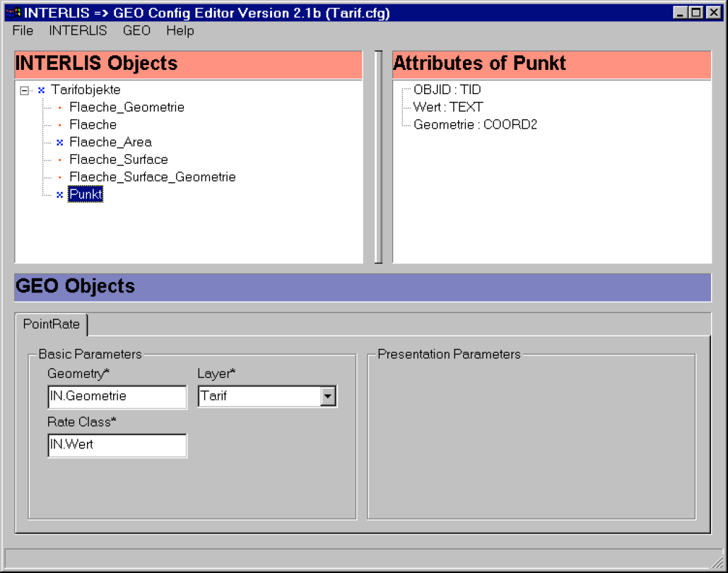Switch to the PointRate tab

point(51,324)
